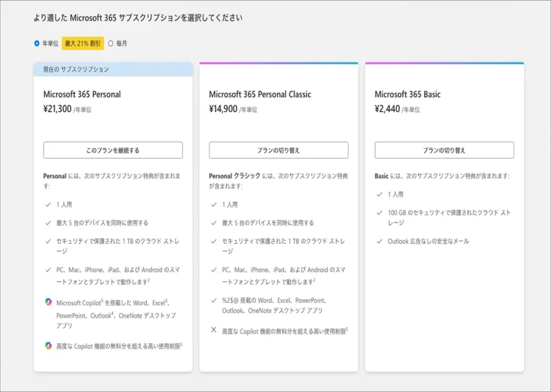
Task: Switch to 毎月 billing
Action: click(110, 44)
